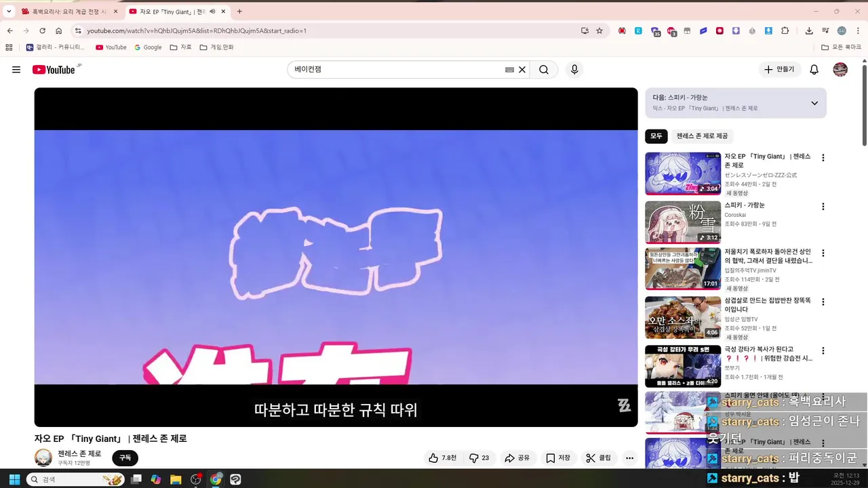Click the address bar URL
Screen dimensions: 868x488
pos(197,30)
